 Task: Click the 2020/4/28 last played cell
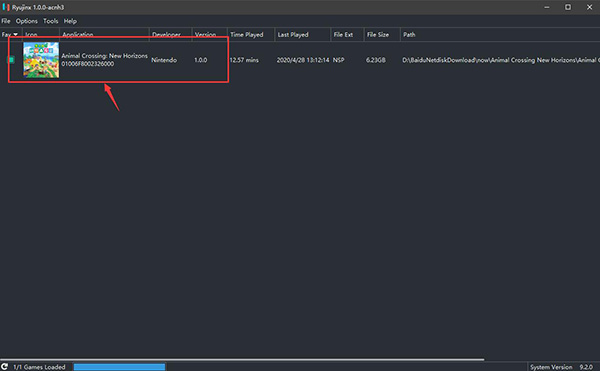303,60
